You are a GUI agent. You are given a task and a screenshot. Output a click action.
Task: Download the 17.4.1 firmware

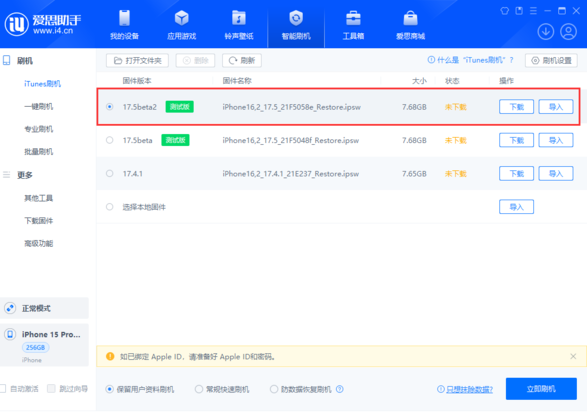tap(516, 174)
